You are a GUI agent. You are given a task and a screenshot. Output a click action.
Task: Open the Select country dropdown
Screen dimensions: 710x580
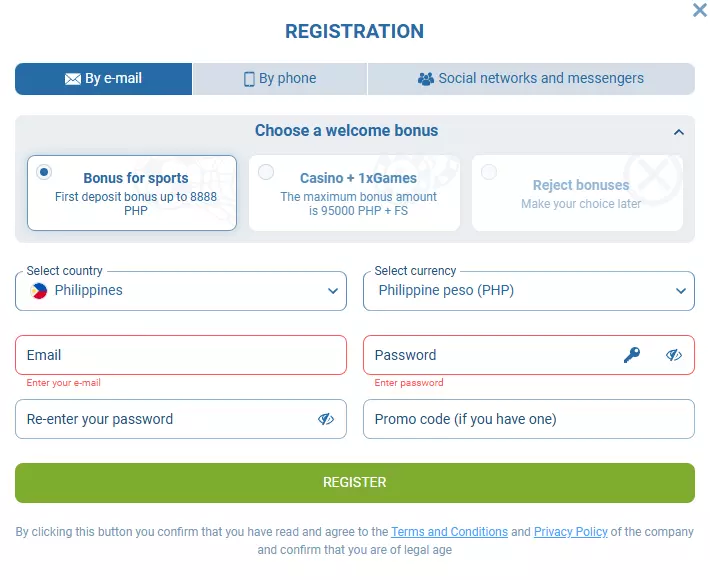pyautogui.click(x=181, y=291)
